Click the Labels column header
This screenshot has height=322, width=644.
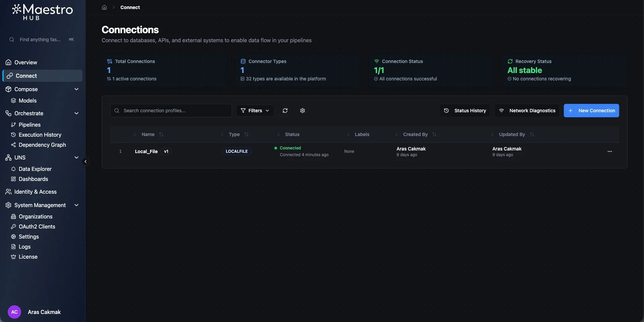[x=362, y=134]
